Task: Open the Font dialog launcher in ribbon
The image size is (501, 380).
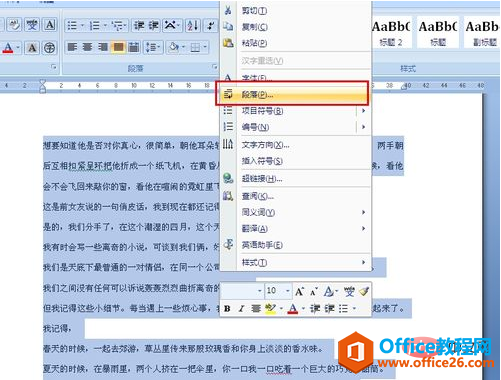Action: [53, 68]
